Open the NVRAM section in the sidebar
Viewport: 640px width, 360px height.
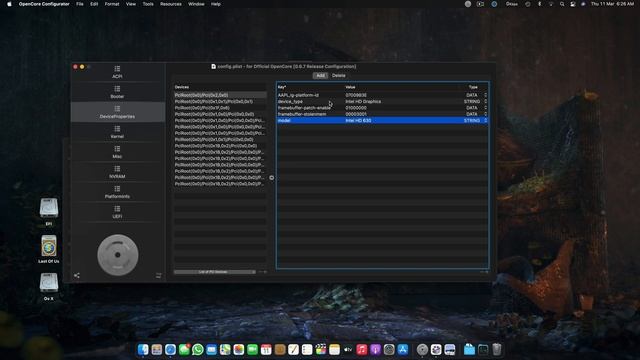(118, 172)
